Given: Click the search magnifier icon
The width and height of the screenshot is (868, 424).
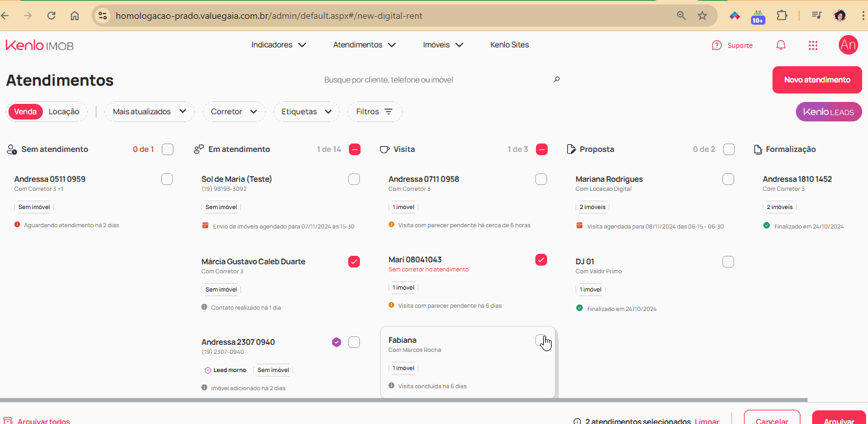Looking at the screenshot, I should coord(556,79).
